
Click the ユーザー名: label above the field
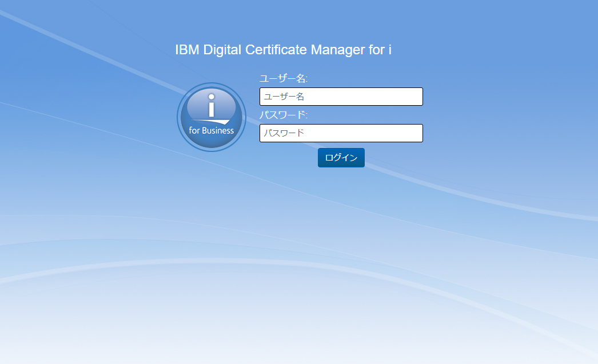284,78
